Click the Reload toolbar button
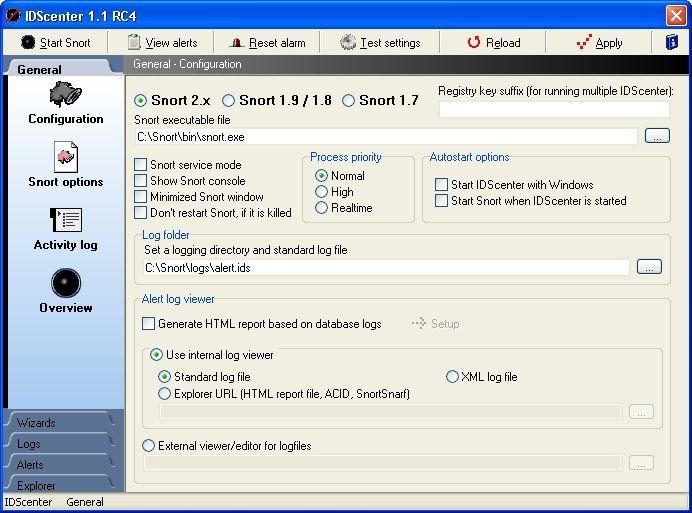 click(x=493, y=43)
